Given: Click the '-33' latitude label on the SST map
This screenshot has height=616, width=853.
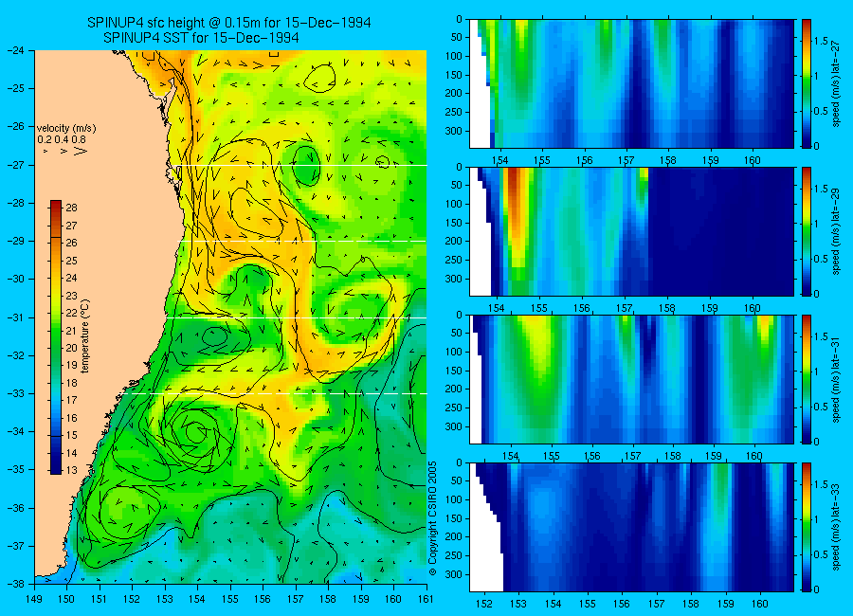Looking at the screenshot, I should click(x=14, y=393).
